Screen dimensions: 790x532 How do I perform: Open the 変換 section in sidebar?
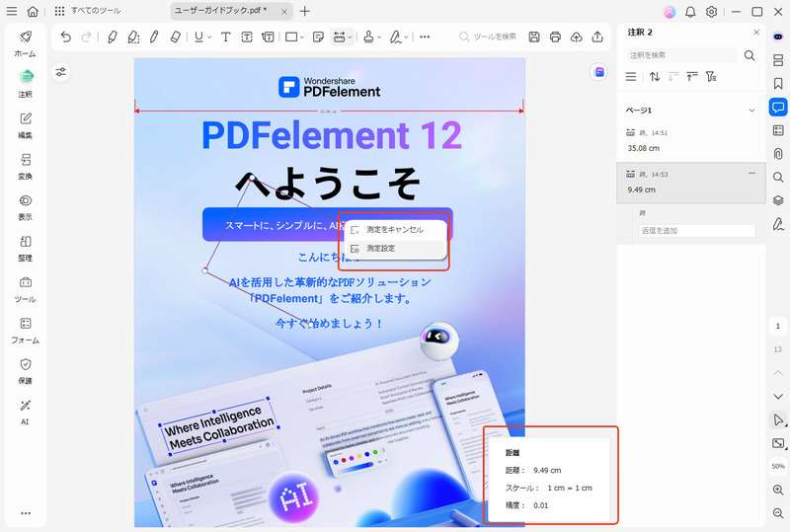click(26, 166)
